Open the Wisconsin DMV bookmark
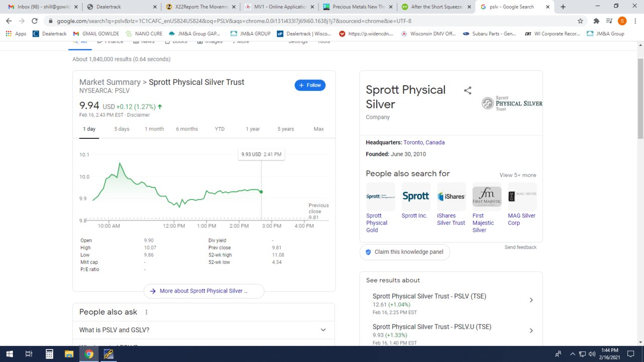The height and width of the screenshot is (362, 644). point(428,34)
